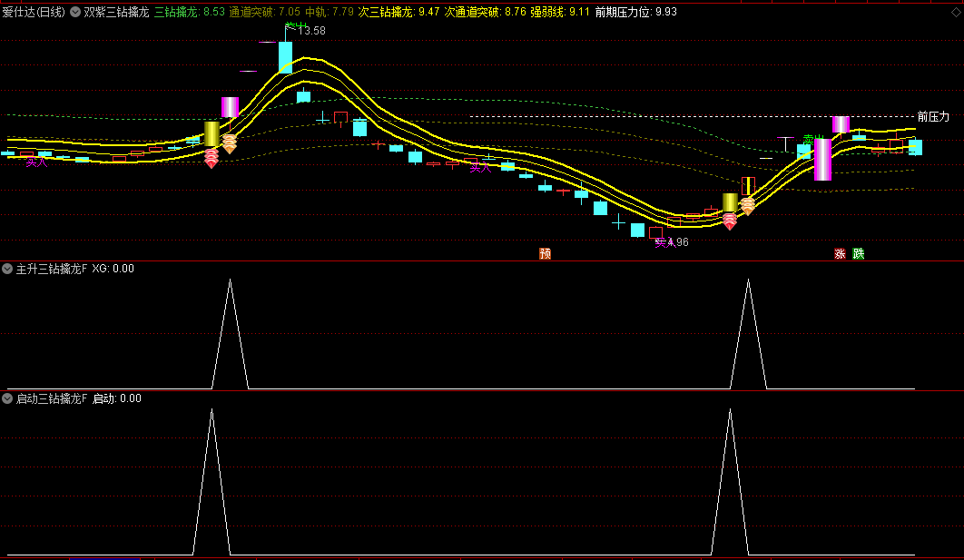Click the 4.96 low price label
Viewport: 964px width, 560px height.
pyautogui.click(x=677, y=242)
